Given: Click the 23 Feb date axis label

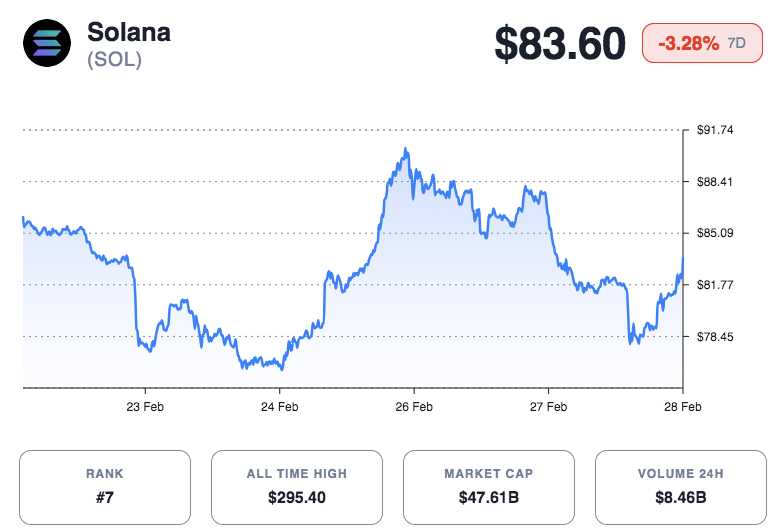Looking at the screenshot, I should click(x=145, y=407).
